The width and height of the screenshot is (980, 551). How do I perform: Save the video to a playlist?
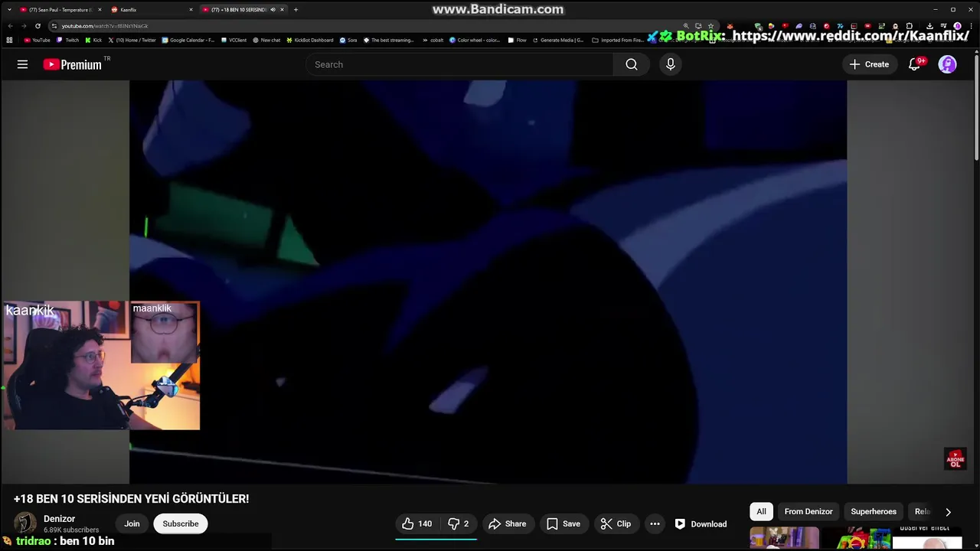click(x=563, y=523)
